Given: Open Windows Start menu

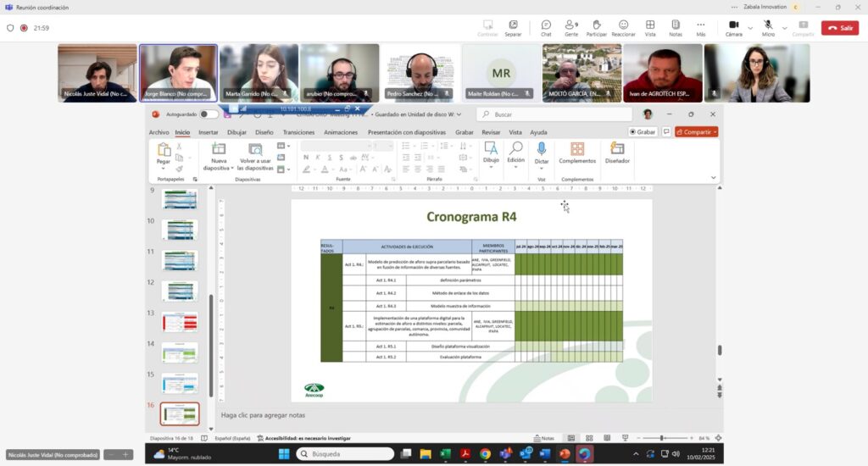Looking at the screenshot, I should coord(284,454).
